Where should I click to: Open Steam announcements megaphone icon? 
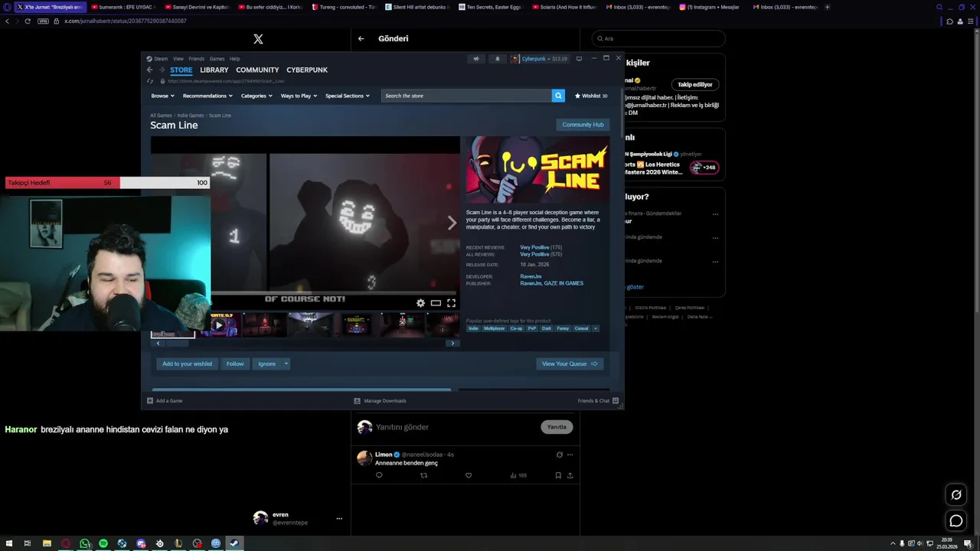point(475,58)
